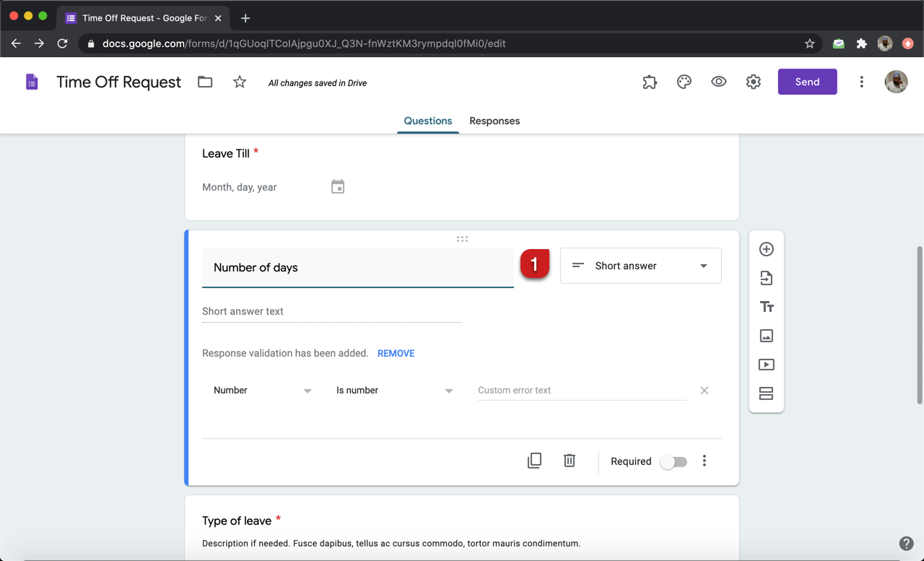
Task: Expand the Number validation type dropdown
Action: click(x=262, y=391)
